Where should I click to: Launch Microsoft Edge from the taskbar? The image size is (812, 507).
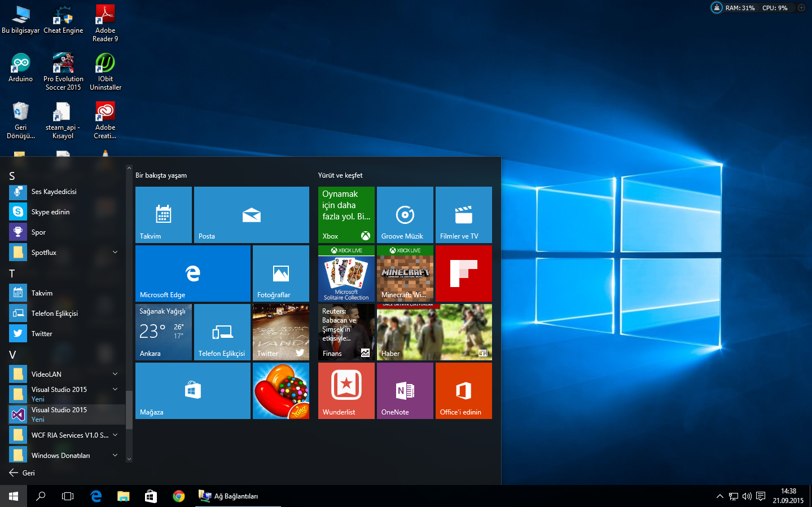tap(96, 496)
